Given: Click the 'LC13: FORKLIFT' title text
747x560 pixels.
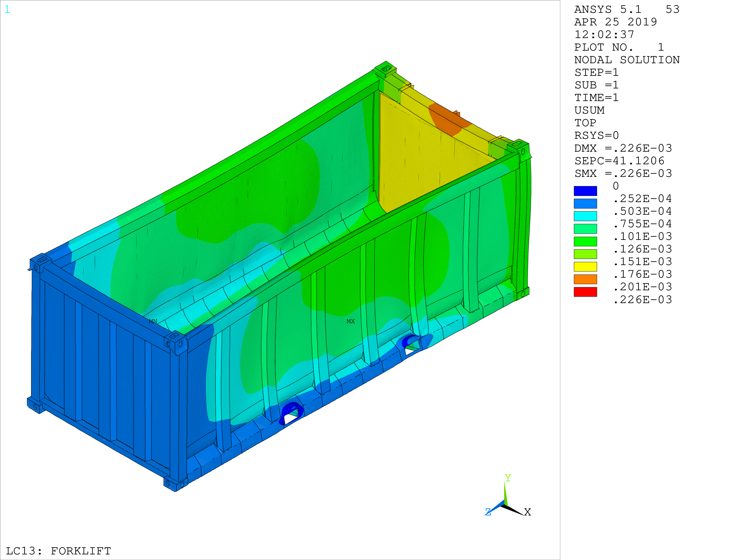Looking at the screenshot, I should click(58, 551).
